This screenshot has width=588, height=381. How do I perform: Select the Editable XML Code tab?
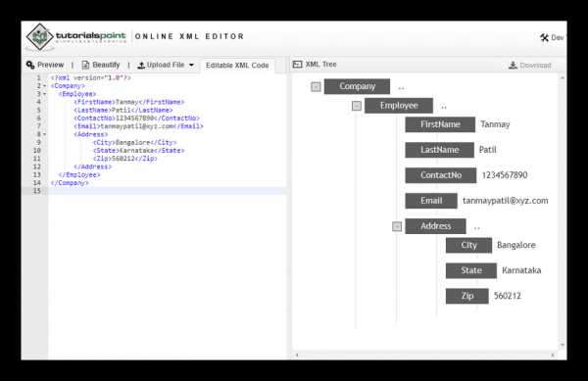[x=237, y=66]
